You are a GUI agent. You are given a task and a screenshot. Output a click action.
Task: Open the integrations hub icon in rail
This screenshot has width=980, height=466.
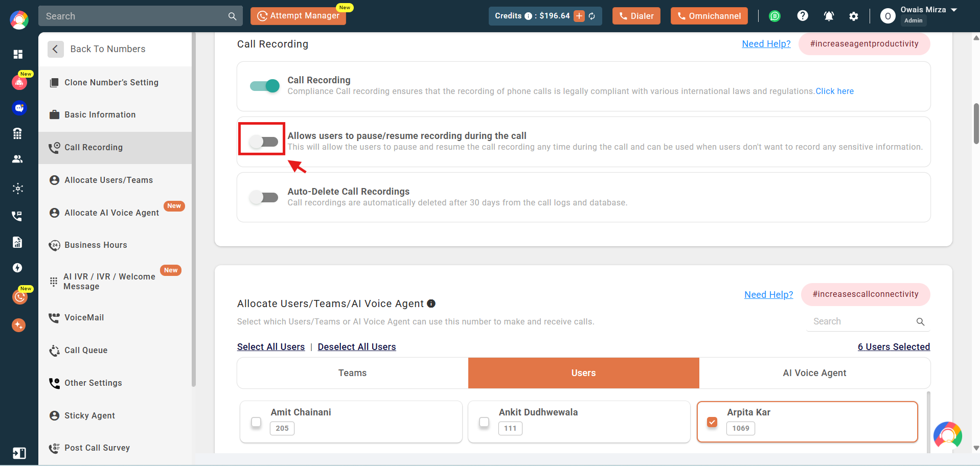[18, 189]
